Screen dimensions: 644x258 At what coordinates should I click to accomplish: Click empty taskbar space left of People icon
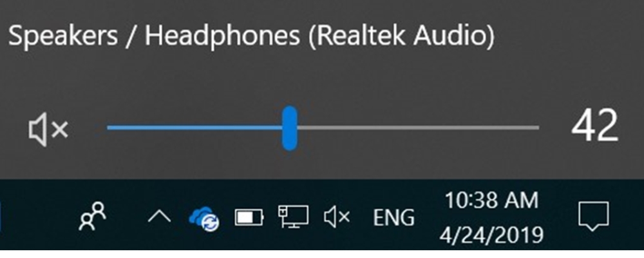39,217
